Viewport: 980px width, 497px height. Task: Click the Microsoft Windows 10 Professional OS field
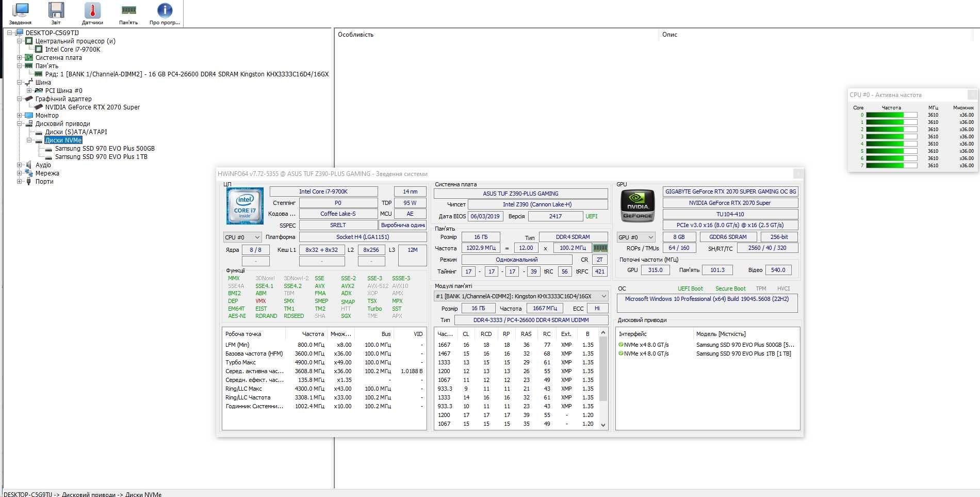tap(707, 303)
